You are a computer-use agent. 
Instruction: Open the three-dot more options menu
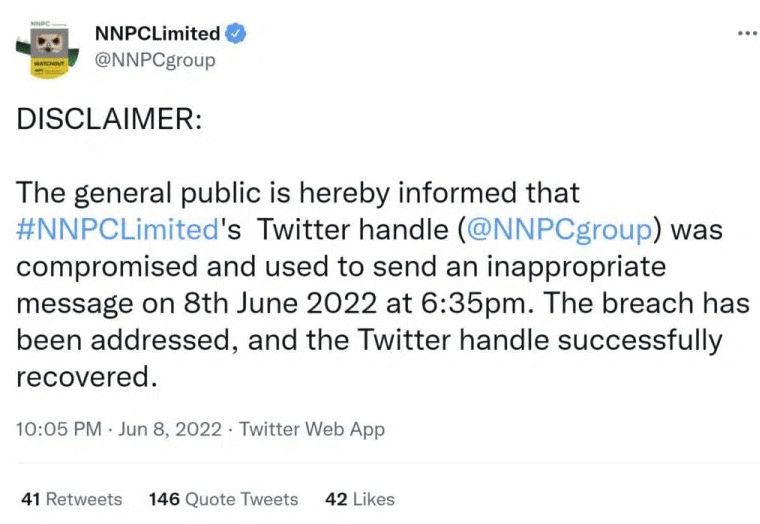746,34
